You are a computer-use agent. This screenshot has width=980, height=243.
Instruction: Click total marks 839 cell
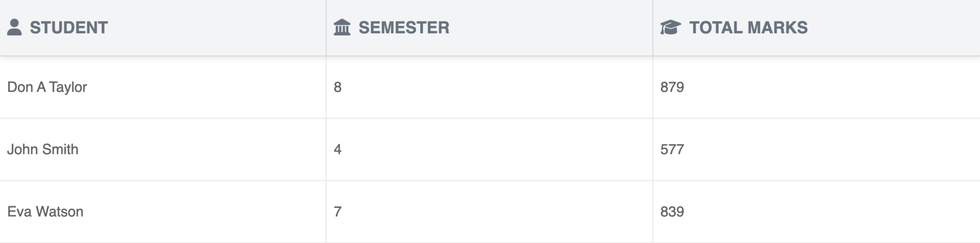tap(816, 211)
